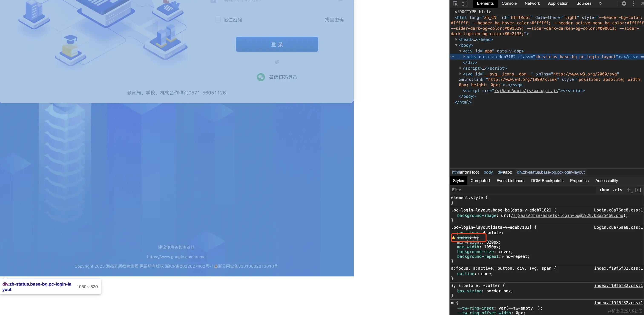Expand the svg icons dom node
This screenshot has height=315, width=644.
(460, 74)
